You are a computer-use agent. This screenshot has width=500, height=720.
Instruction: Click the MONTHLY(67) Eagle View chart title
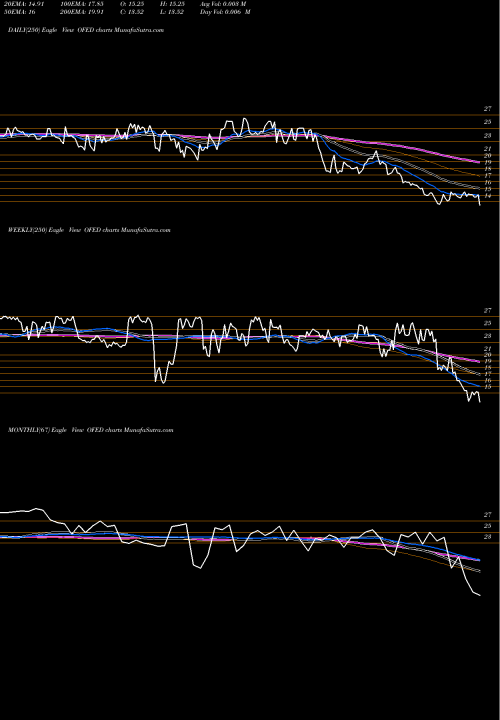click(90, 430)
